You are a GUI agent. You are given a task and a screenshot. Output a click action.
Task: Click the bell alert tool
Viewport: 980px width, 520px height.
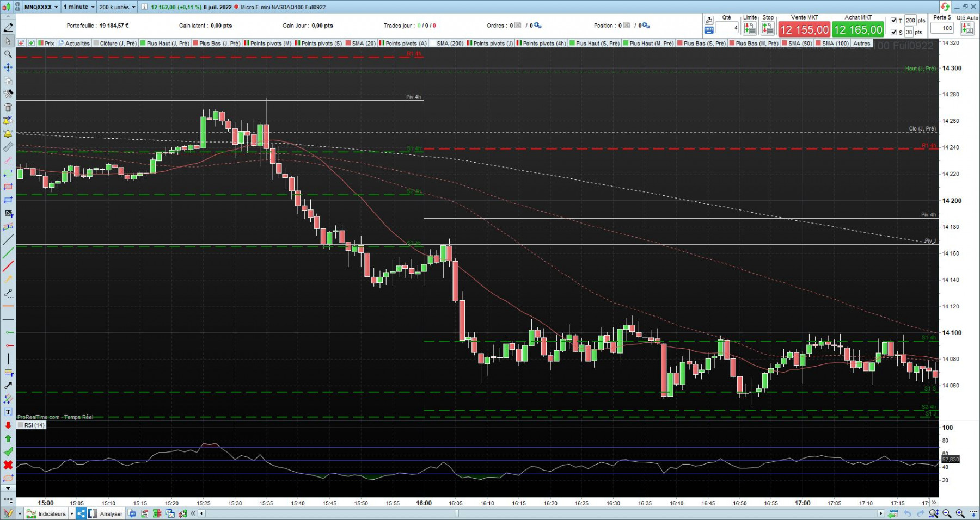8,134
